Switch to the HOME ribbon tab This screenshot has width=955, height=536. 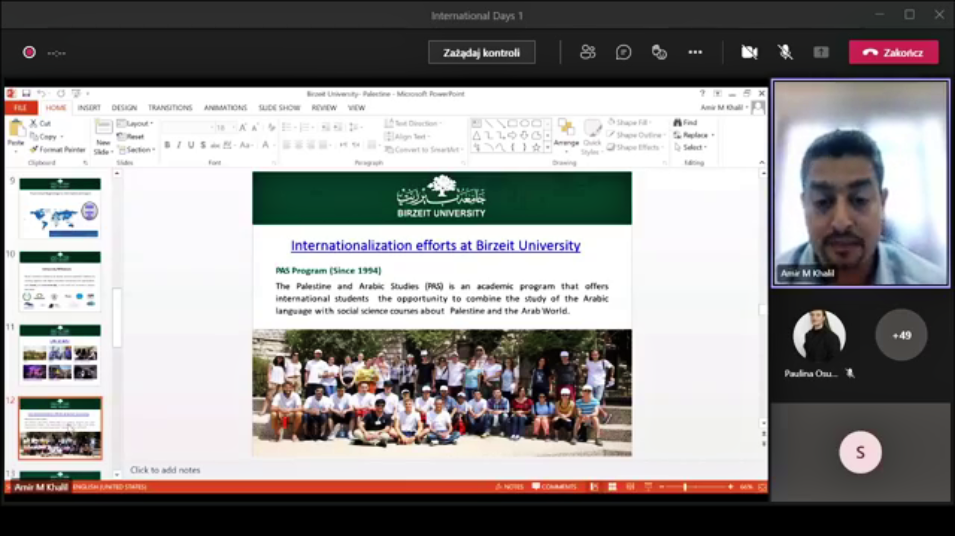point(55,108)
